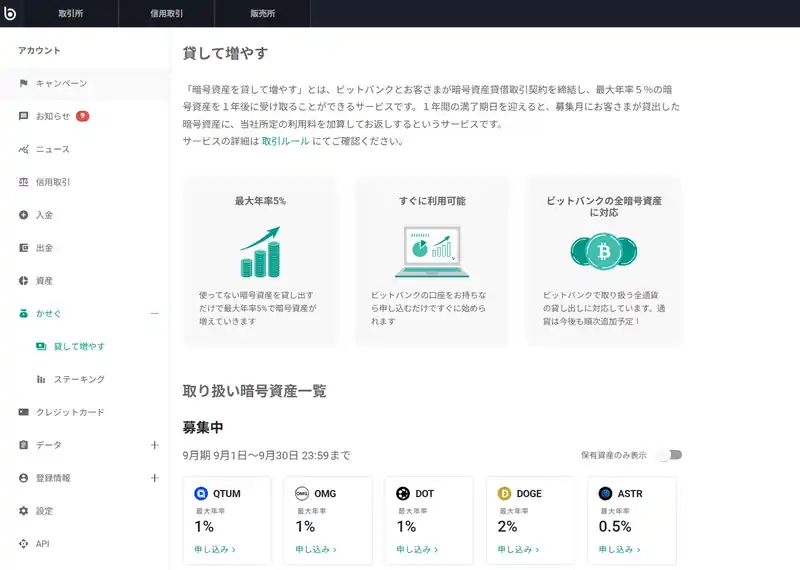Click the ASTR coin icon
This screenshot has height=570, width=800.
(606, 493)
